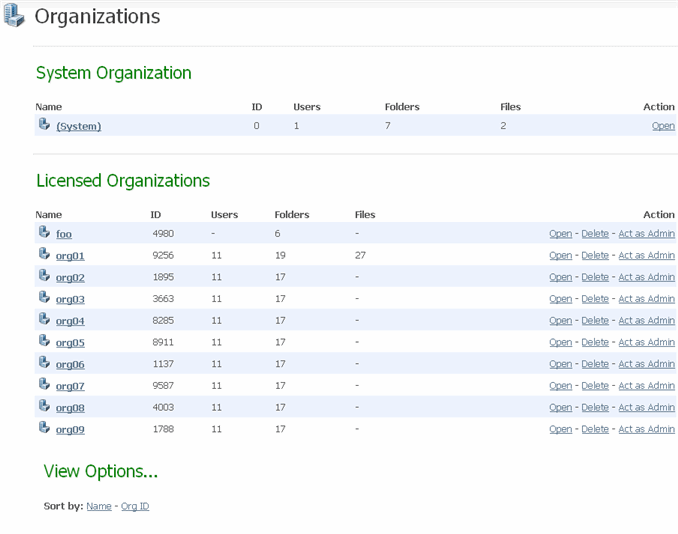This screenshot has width=678, height=534.
Task: Click the Organizations page header icon
Action: (x=14, y=16)
